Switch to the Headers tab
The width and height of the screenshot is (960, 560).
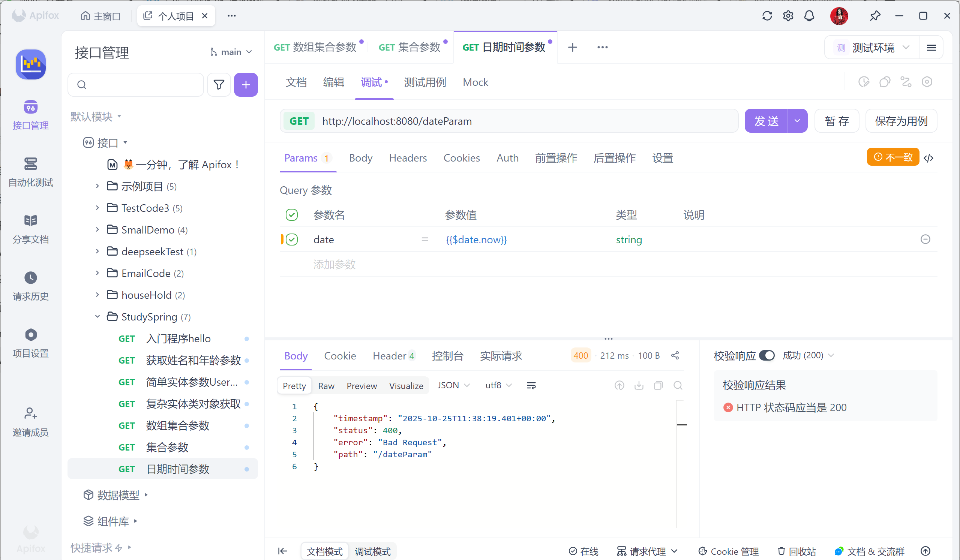point(408,158)
